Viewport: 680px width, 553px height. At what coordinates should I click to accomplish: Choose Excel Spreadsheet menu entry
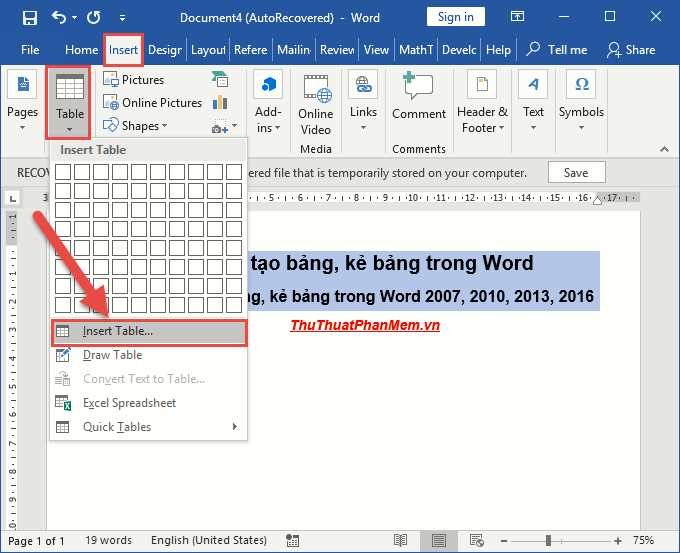[x=149, y=403]
